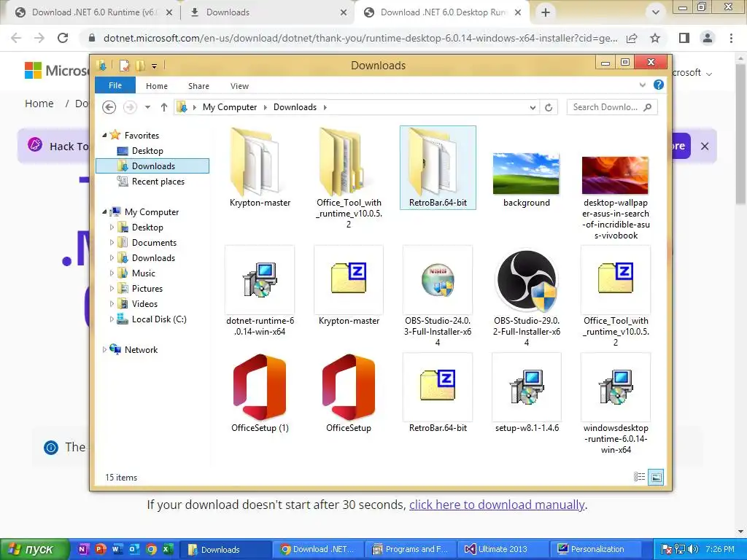Viewport: 747px width, 560px height.
Task: Reload the Chrome page
Action: coord(63,38)
